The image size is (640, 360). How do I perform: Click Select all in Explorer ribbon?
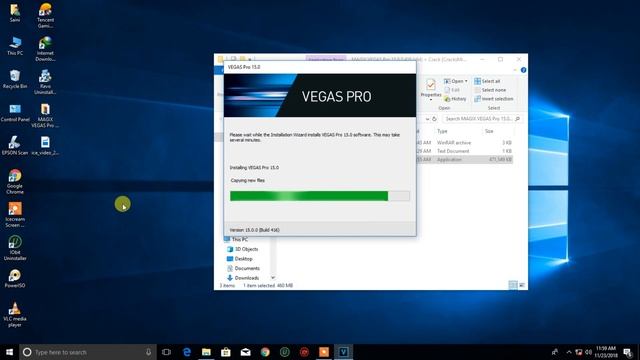point(487,81)
